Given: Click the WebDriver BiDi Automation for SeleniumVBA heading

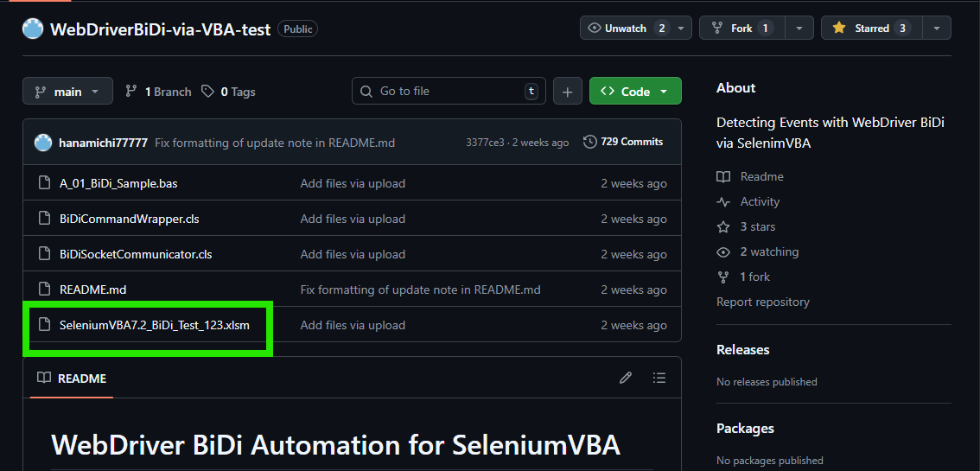Looking at the screenshot, I should [335, 445].
